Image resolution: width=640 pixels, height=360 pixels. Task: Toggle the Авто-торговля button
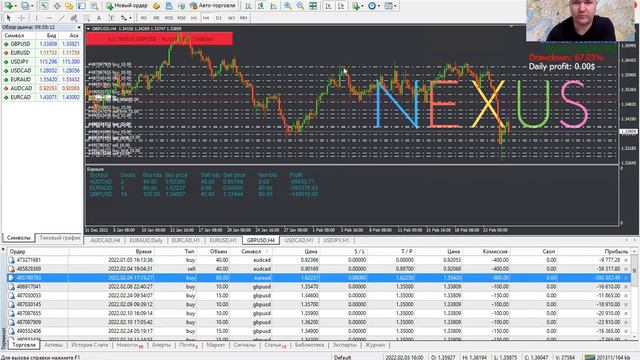(213, 6)
